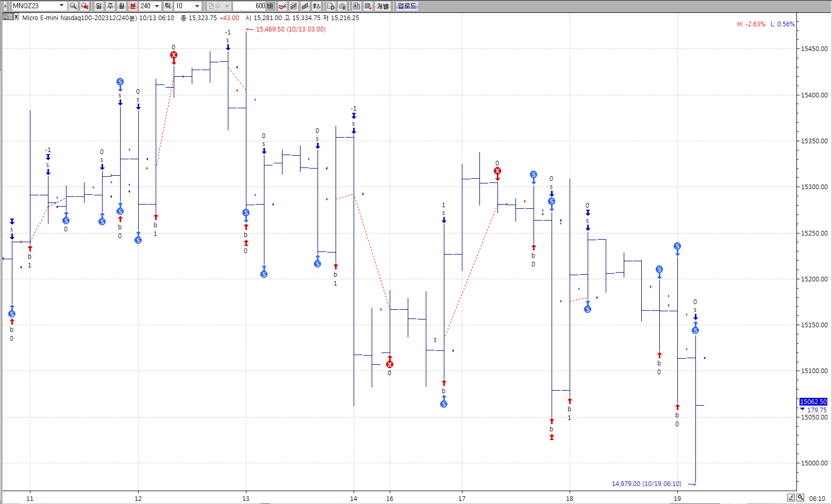Switch to weekly (주) chart period
The height and width of the screenshot is (504, 832).
pyautogui.click(x=110, y=6)
